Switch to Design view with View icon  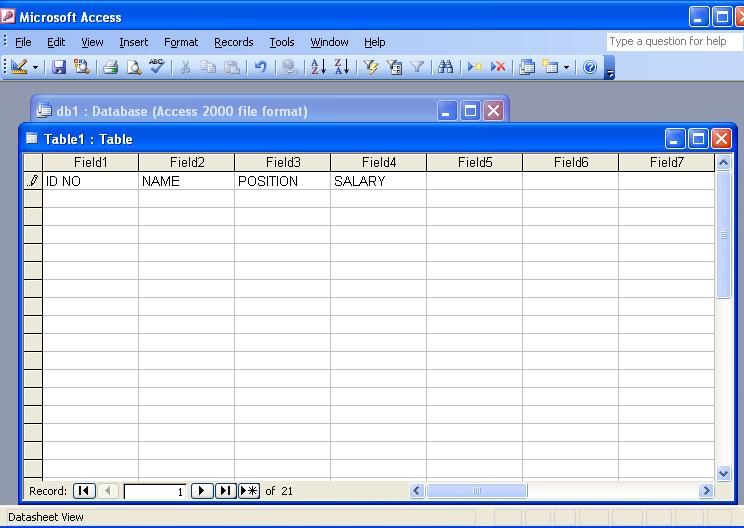[x=19, y=67]
